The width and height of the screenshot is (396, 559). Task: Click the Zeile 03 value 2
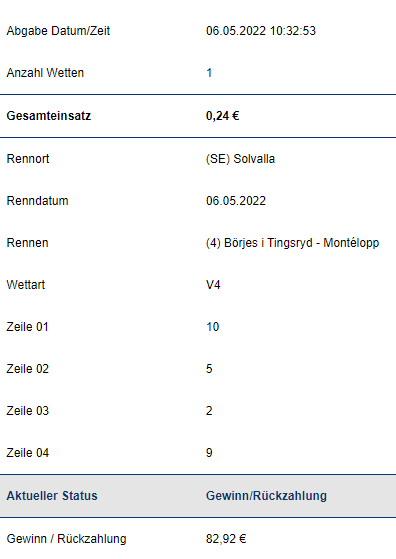pos(209,411)
